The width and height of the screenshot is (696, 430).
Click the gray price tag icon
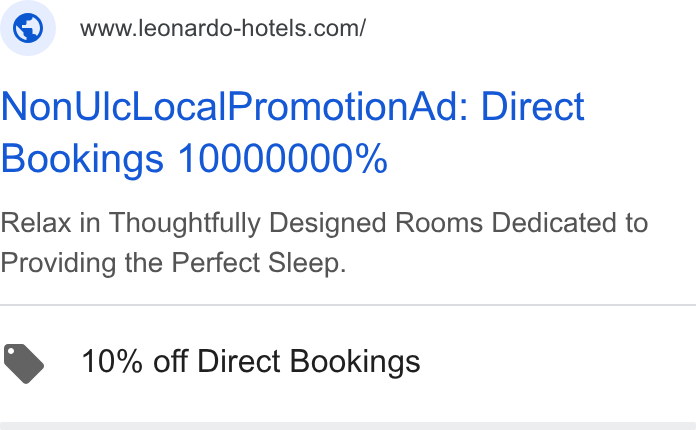coord(24,363)
